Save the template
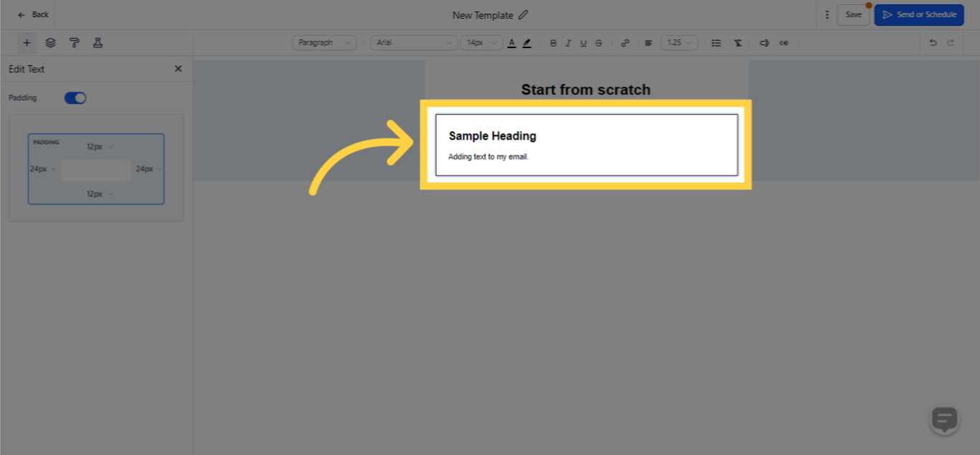This screenshot has width=980, height=455. (853, 14)
